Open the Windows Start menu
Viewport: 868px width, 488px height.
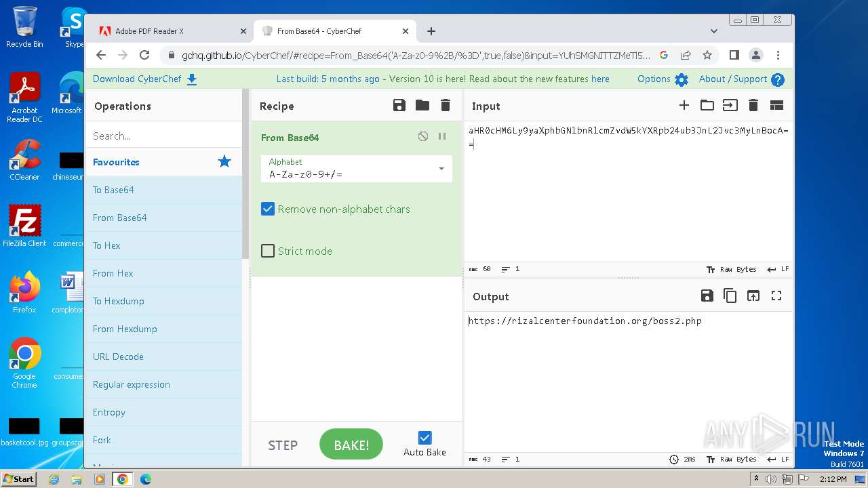tap(18, 479)
